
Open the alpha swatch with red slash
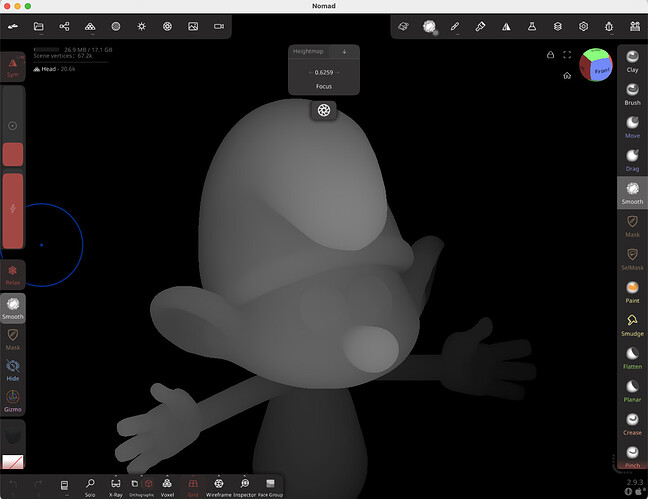click(x=13, y=462)
